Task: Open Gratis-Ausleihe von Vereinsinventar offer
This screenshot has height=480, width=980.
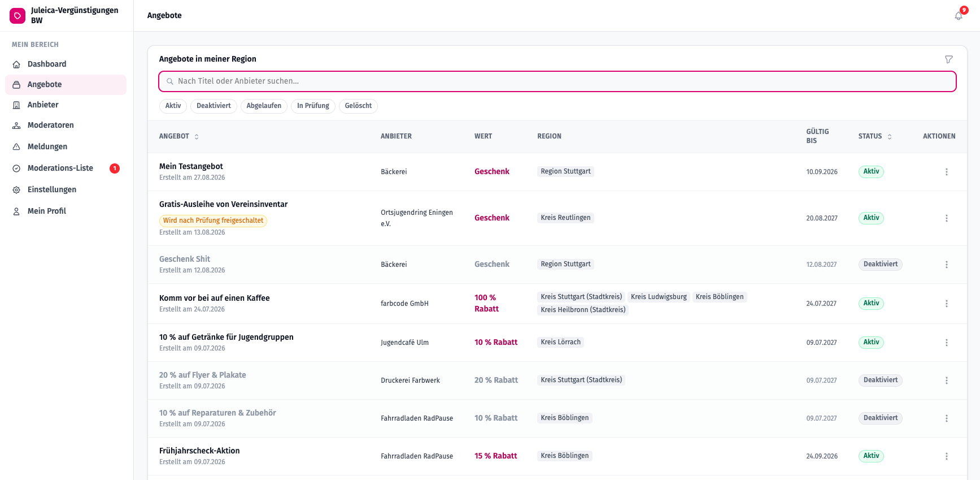Action: click(x=223, y=204)
